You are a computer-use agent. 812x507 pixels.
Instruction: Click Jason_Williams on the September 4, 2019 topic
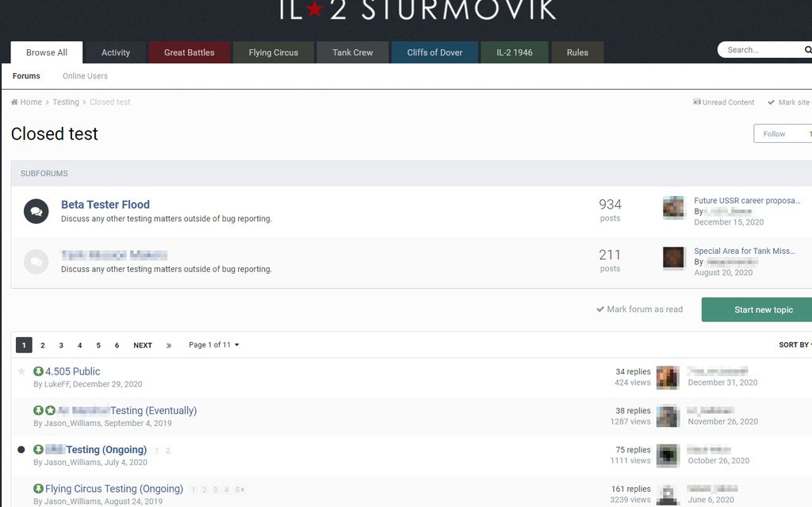72,424
